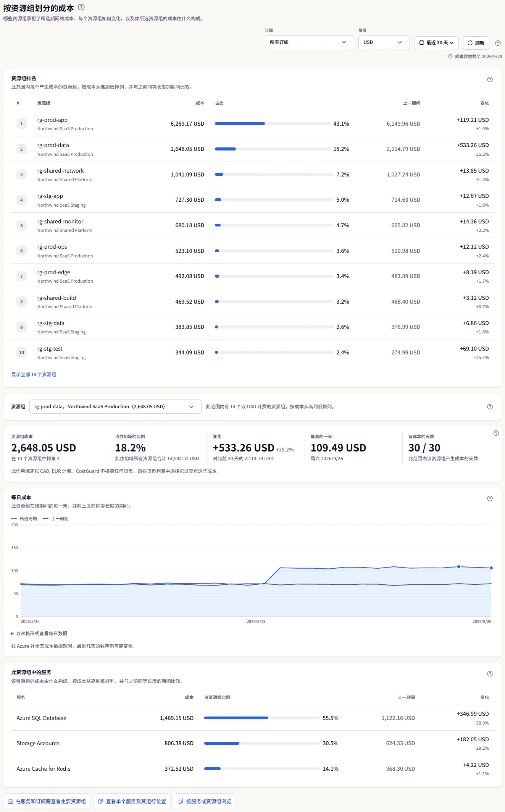Expand 以表格形式查看每日数据 disclosure

coord(39,633)
